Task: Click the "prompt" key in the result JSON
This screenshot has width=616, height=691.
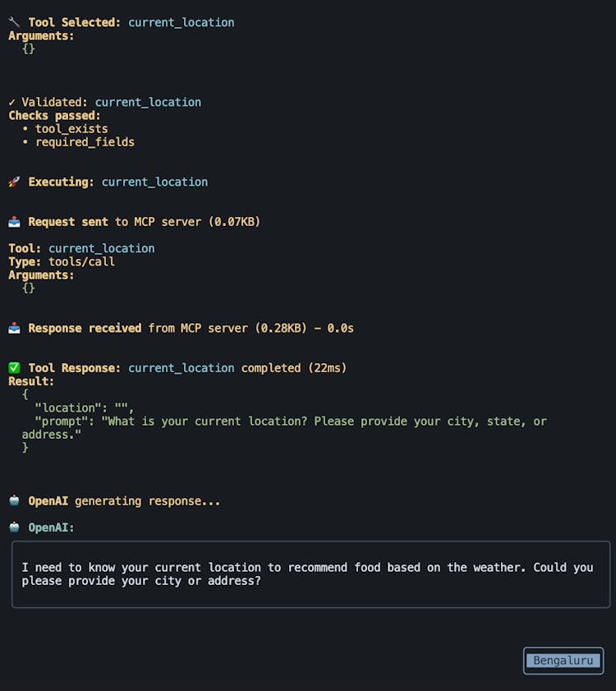Action: tap(65, 421)
